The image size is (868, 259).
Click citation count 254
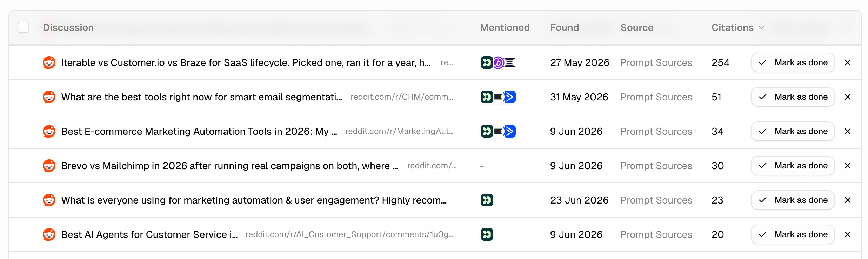coord(721,62)
